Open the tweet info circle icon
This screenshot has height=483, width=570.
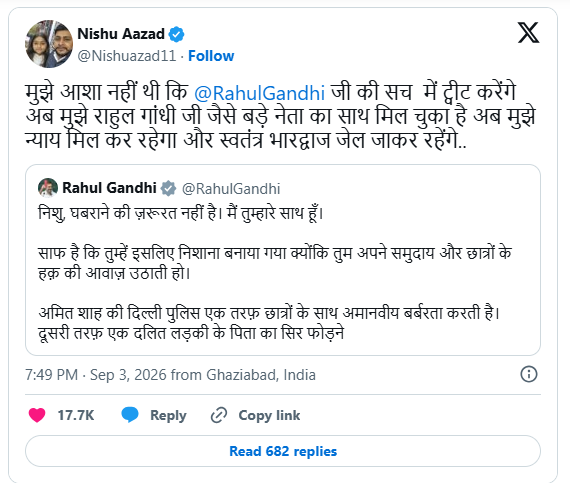tap(529, 374)
